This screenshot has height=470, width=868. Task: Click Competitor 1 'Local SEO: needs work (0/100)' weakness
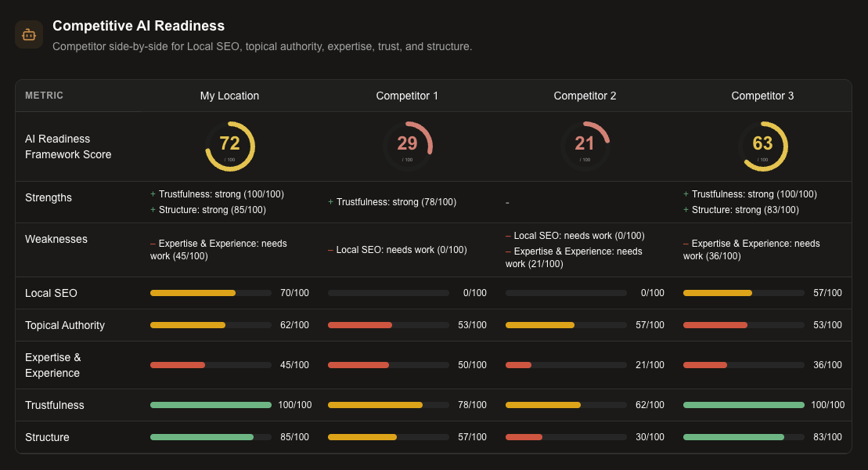point(398,250)
